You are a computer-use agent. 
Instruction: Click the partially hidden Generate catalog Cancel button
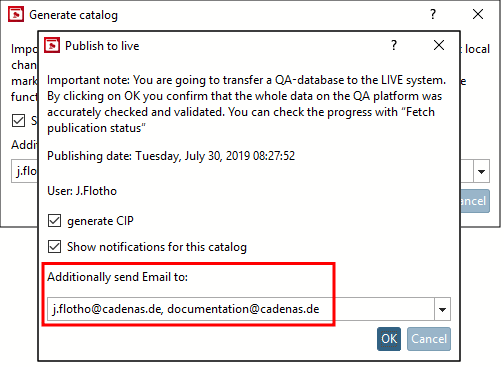pyautogui.click(x=475, y=201)
